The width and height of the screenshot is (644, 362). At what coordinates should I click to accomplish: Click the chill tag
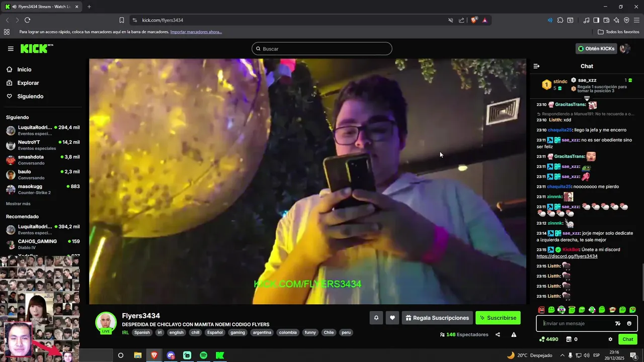click(195, 332)
